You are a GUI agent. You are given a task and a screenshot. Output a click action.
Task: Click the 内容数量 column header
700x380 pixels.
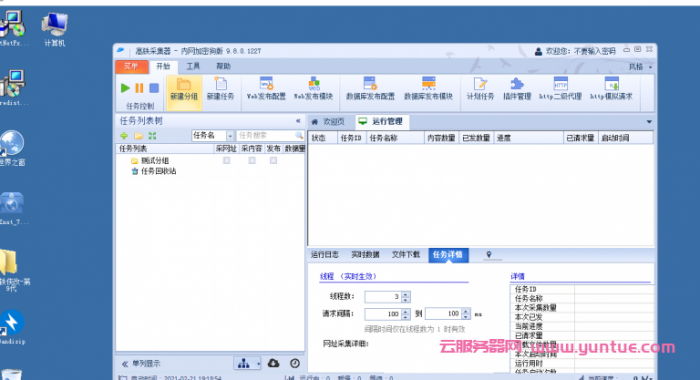[441, 138]
